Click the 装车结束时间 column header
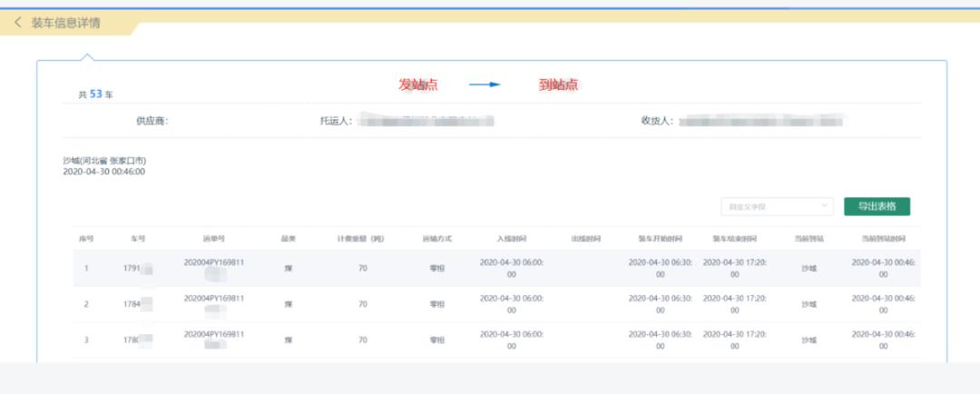Image resolution: width=980 pixels, height=394 pixels. coord(734,239)
